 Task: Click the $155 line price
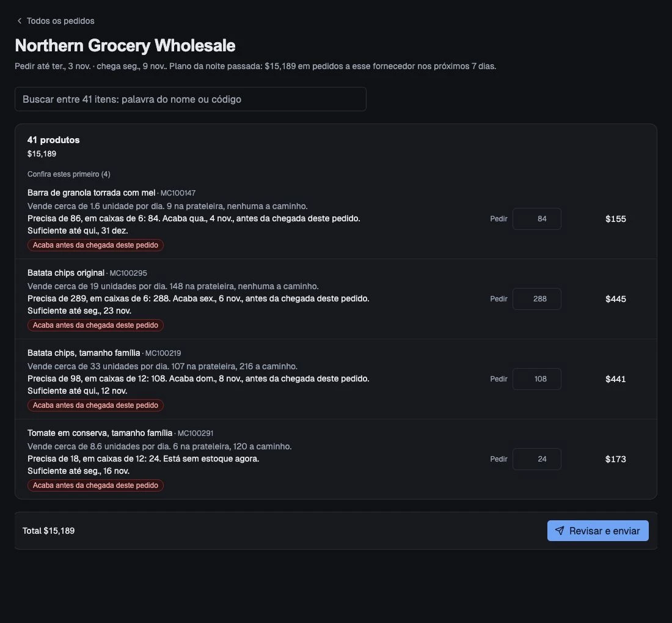pyautogui.click(x=615, y=219)
